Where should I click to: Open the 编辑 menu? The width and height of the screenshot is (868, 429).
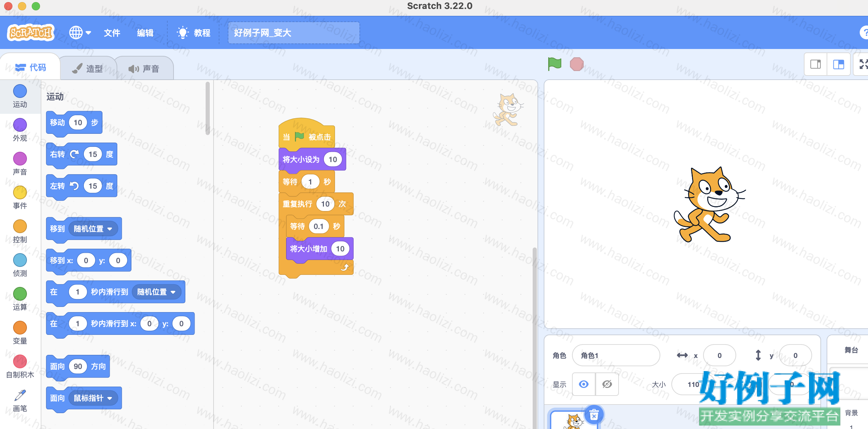coord(145,33)
